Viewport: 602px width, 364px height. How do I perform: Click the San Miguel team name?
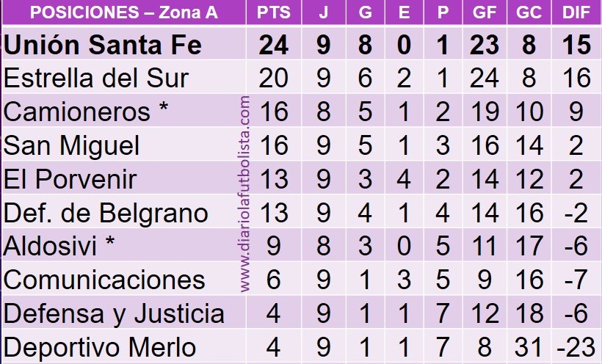point(71,145)
